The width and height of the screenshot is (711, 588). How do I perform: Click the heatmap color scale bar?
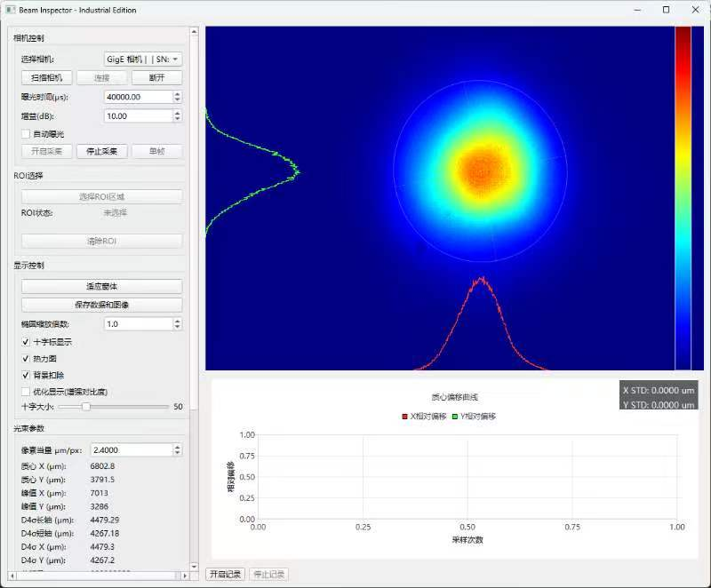click(683, 198)
